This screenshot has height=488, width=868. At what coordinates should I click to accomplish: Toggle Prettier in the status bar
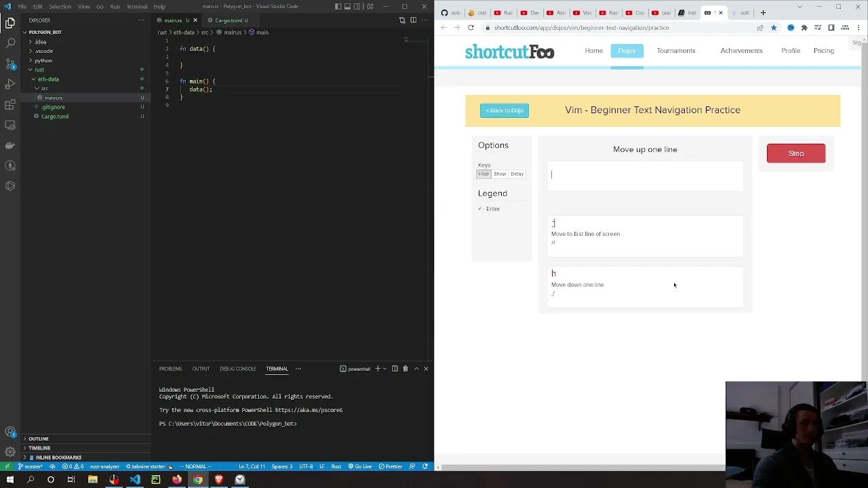point(391,466)
